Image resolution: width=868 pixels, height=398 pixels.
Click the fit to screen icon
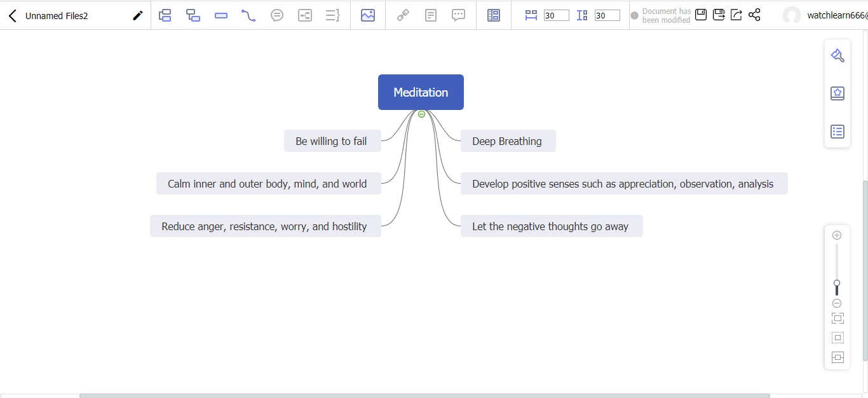(x=837, y=318)
